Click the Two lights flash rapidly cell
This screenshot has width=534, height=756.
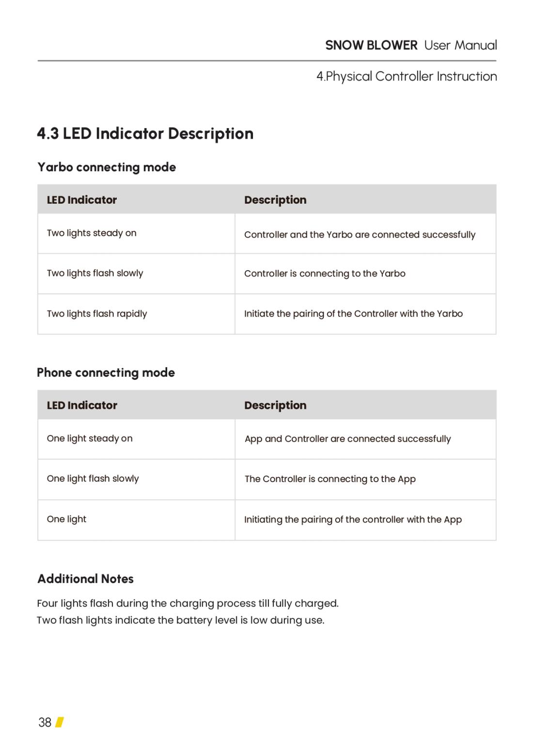coord(136,314)
